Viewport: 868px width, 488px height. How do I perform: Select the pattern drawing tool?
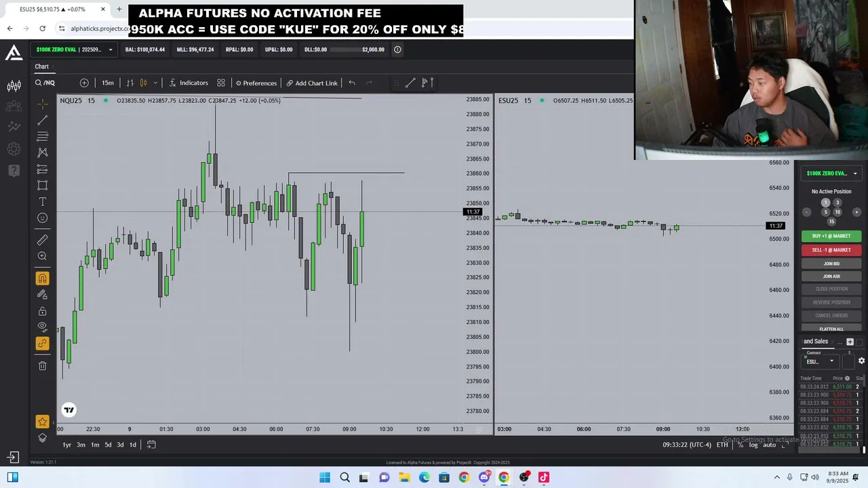pos(42,152)
